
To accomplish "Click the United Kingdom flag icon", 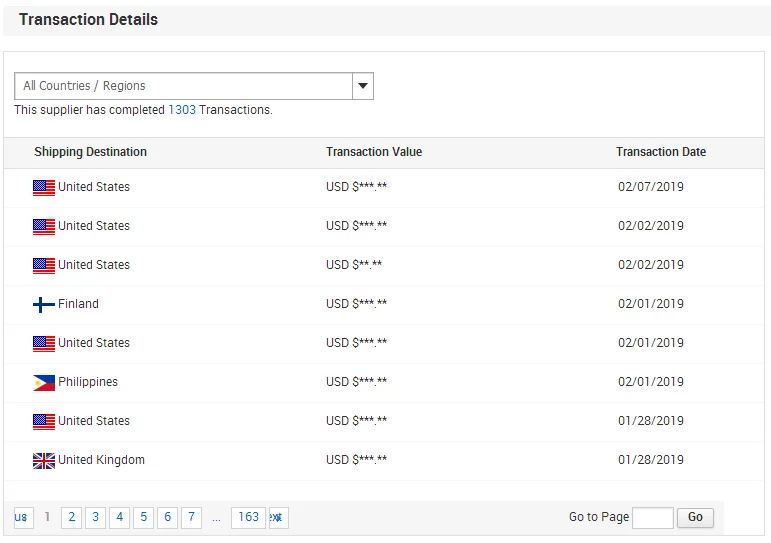I will [x=44, y=461].
